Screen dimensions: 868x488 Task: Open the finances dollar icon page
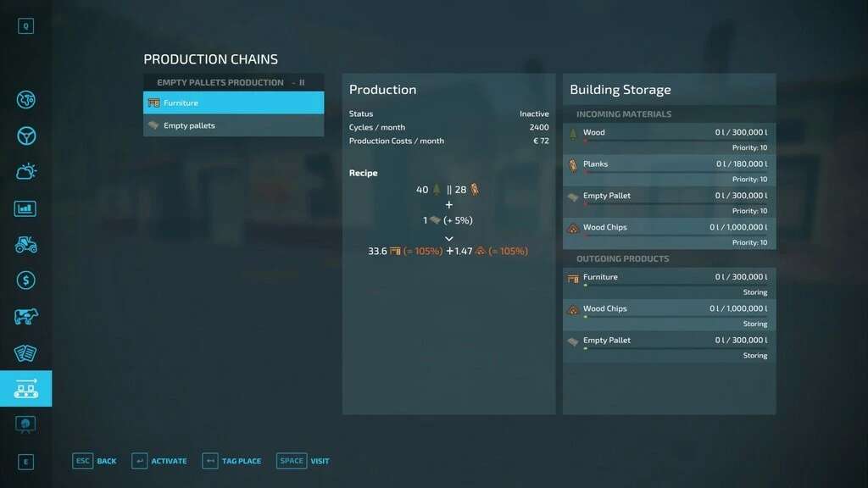(x=25, y=280)
